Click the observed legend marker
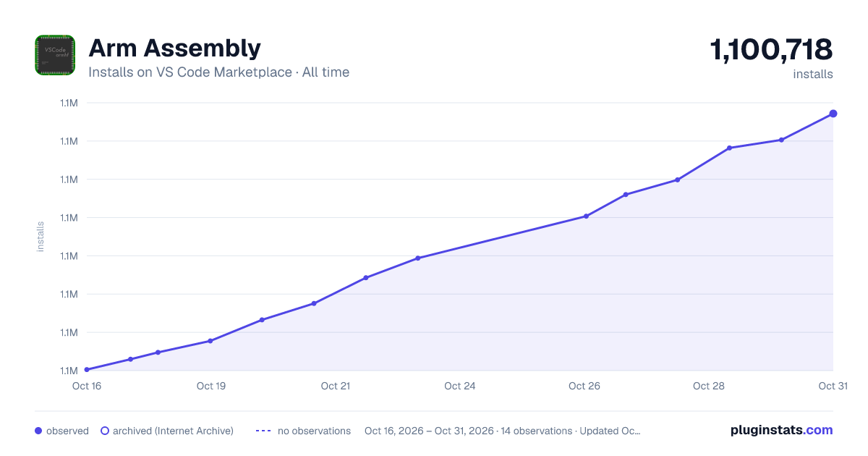868x456 pixels. tap(38, 431)
